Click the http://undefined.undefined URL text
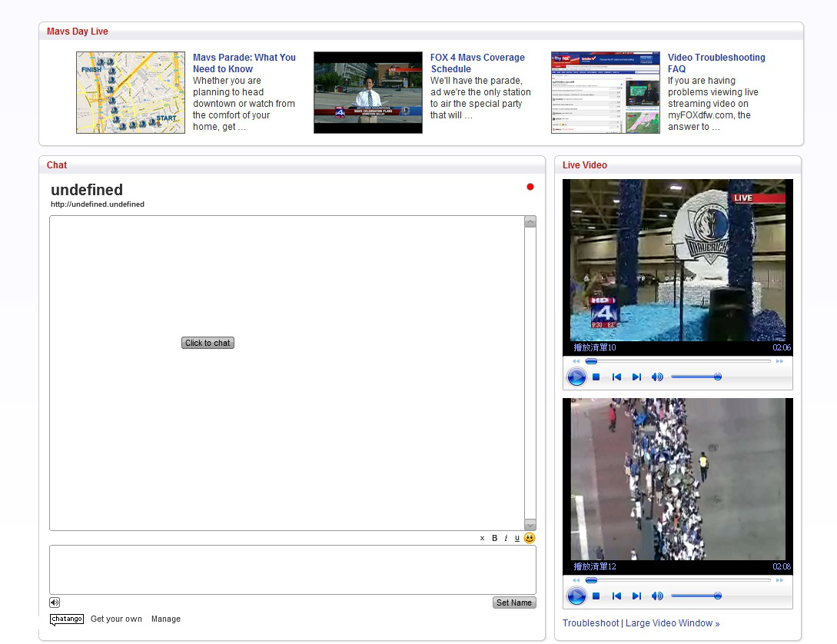Viewport: 837px width, 644px height. [x=98, y=204]
